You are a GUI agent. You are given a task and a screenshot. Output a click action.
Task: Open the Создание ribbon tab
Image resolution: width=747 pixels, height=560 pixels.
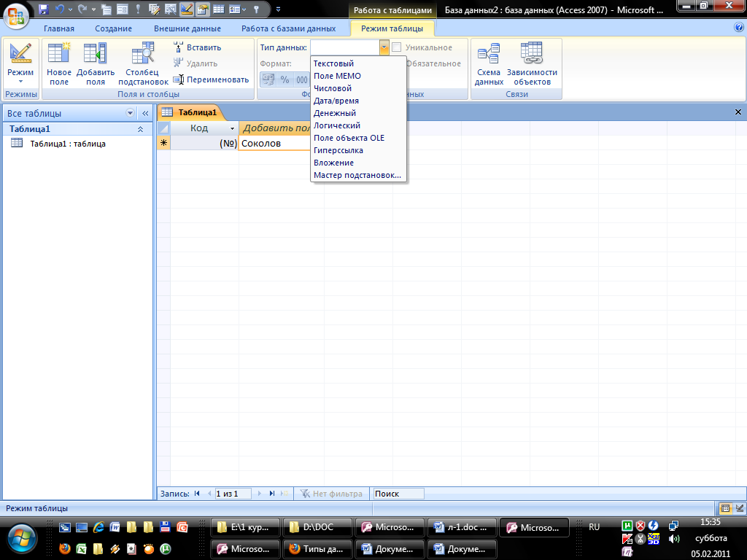[x=113, y=28]
